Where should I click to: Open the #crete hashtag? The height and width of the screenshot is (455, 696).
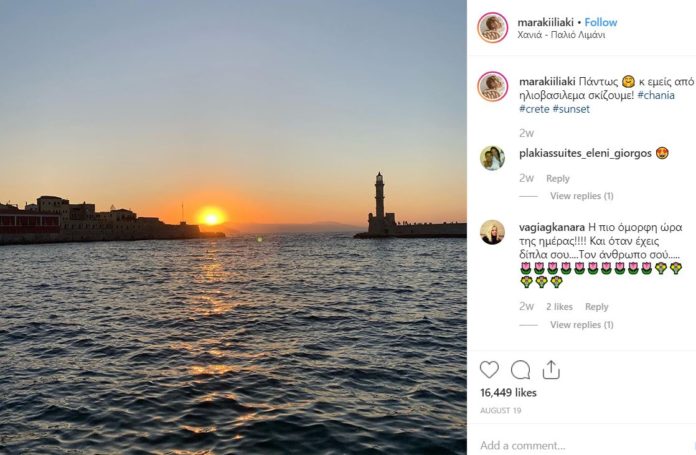pos(534,109)
